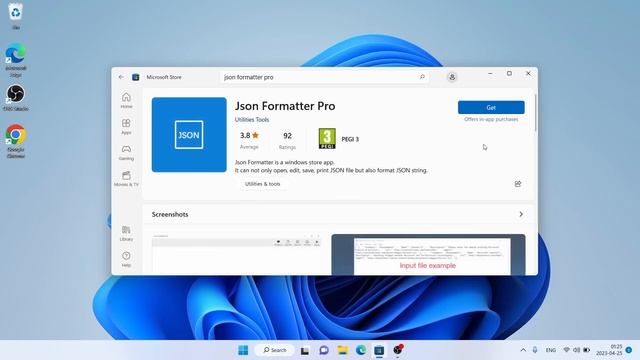
Task: Open network quick settings icon
Action: pos(567,350)
